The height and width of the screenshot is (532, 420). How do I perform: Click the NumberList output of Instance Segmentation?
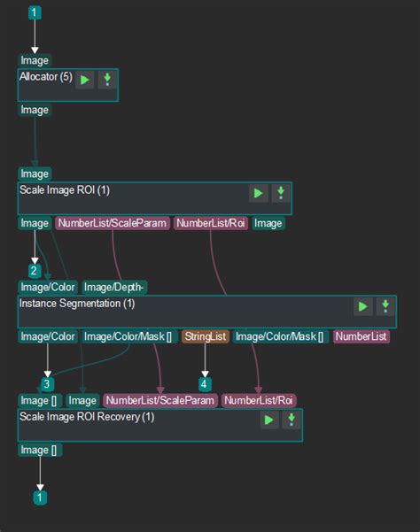[361, 336]
